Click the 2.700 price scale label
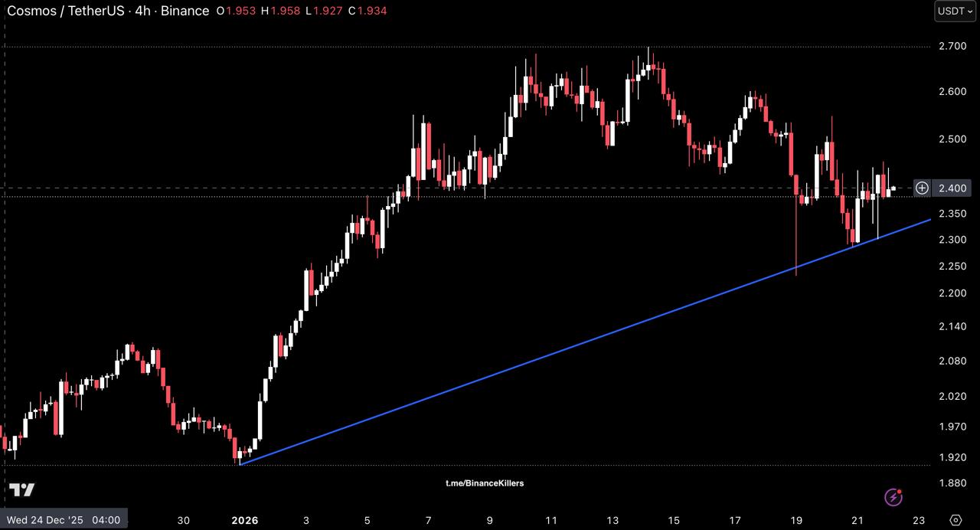980x530 pixels. pyautogui.click(x=952, y=46)
